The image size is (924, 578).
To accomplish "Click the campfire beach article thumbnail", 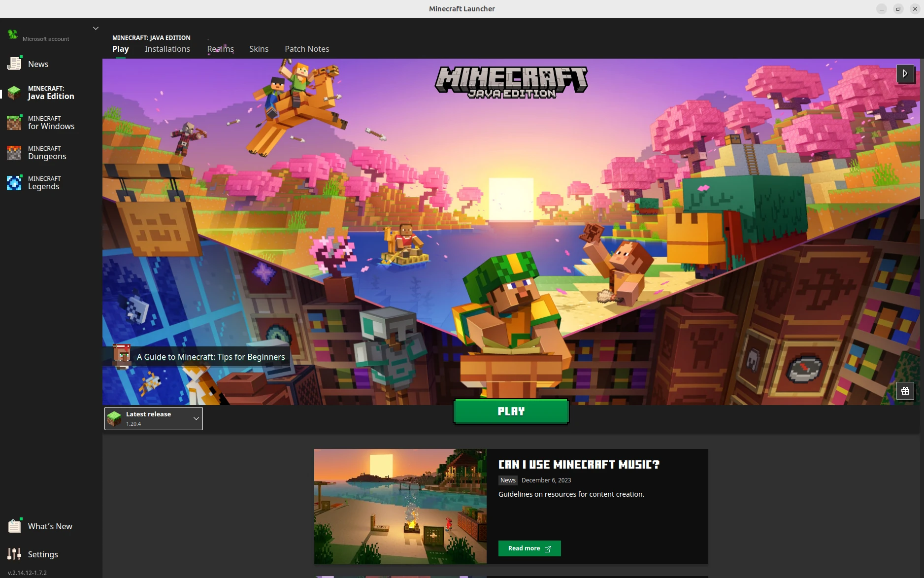I will tap(400, 506).
